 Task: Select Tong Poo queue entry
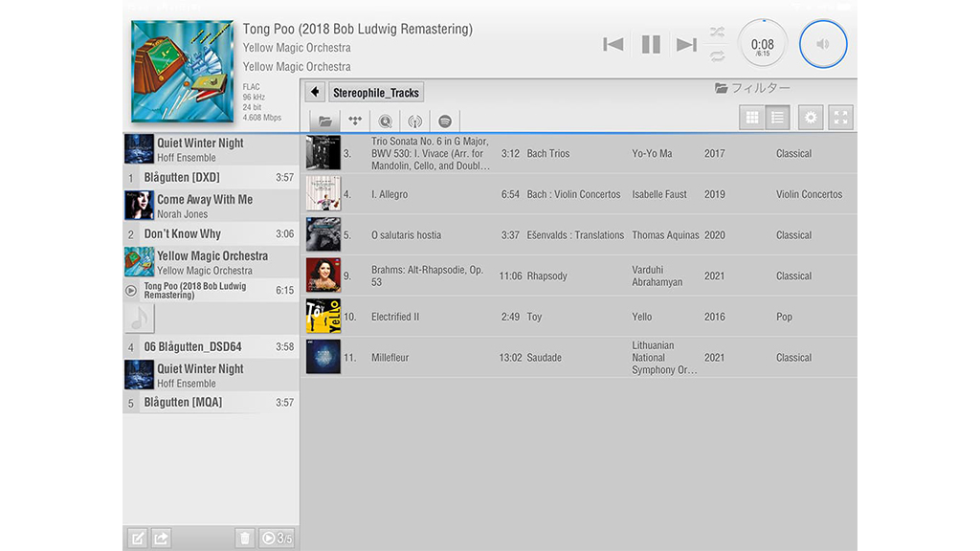click(x=212, y=291)
